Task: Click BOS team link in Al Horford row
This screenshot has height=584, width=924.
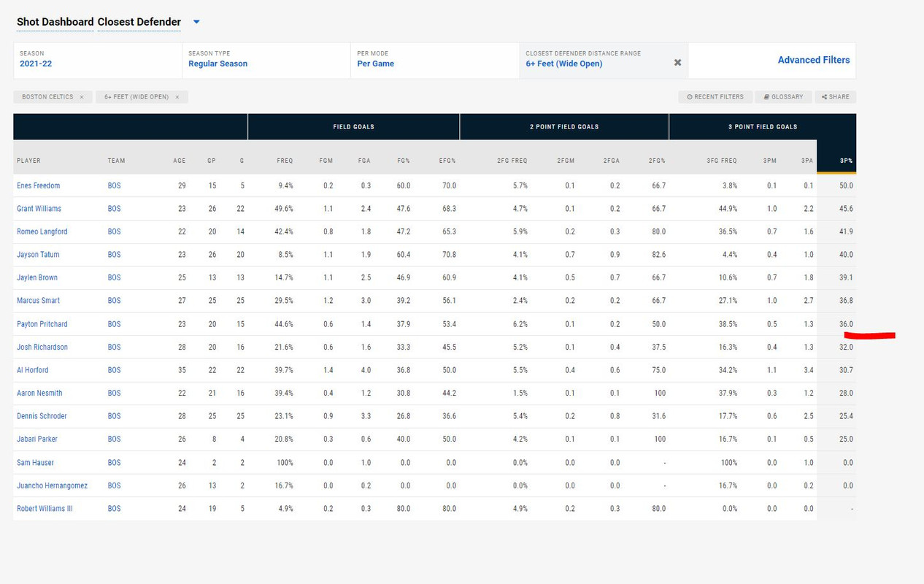Action: pos(114,370)
